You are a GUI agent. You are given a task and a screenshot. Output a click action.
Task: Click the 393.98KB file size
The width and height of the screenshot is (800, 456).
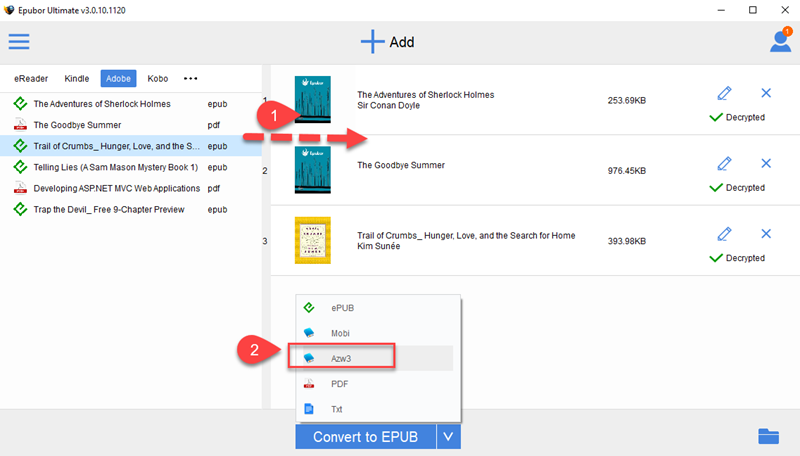(627, 241)
